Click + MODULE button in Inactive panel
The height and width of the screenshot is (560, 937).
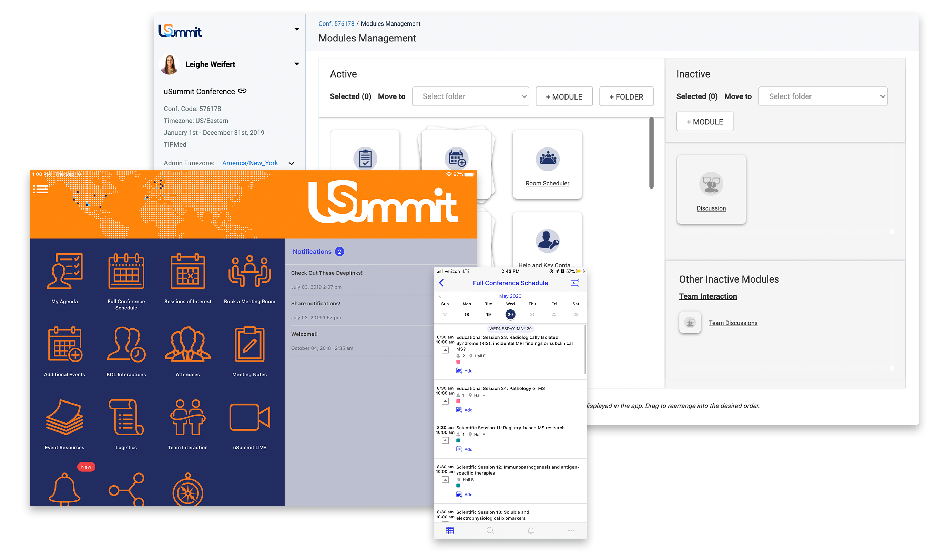704,122
